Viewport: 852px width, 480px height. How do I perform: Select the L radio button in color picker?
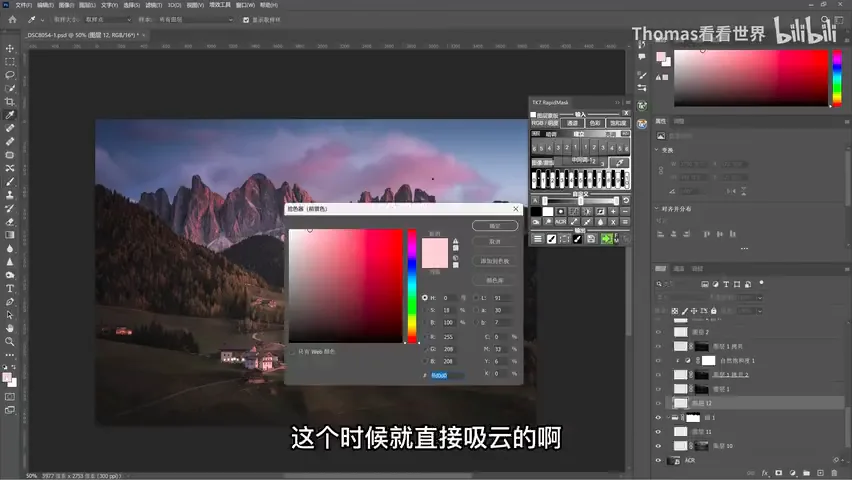pos(476,298)
